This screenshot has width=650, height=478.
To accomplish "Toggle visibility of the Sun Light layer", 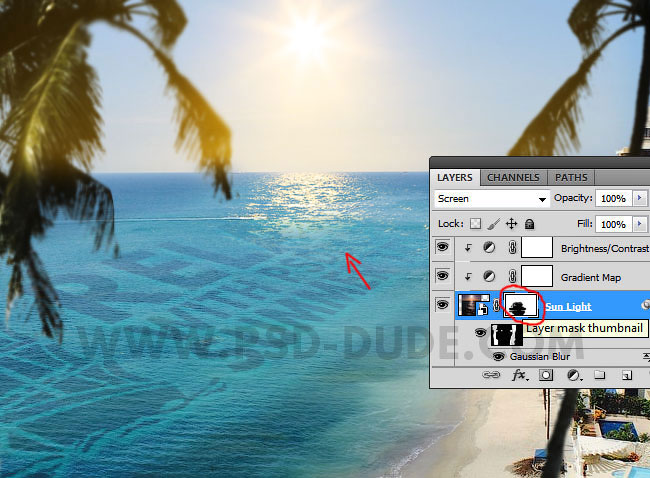I will (442, 305).
